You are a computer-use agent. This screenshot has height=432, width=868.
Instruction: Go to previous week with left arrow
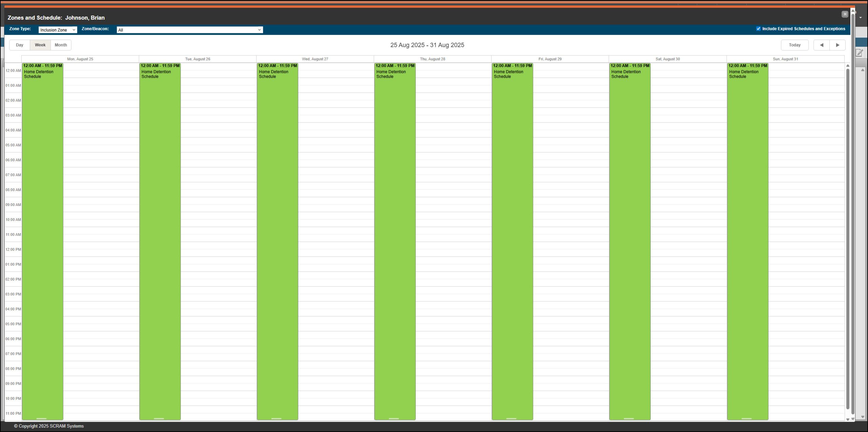click(x=821, y=45)
